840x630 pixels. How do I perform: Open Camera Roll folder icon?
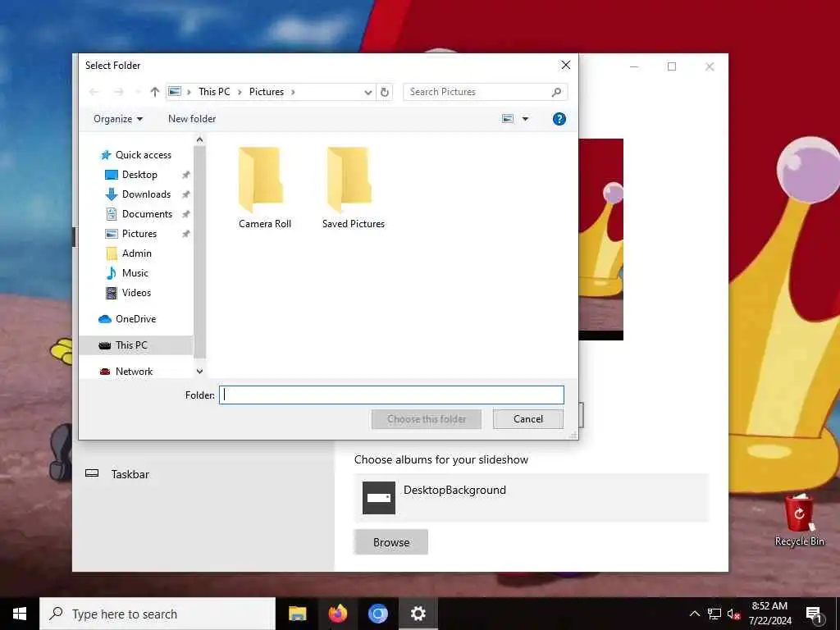coord(261,180)
